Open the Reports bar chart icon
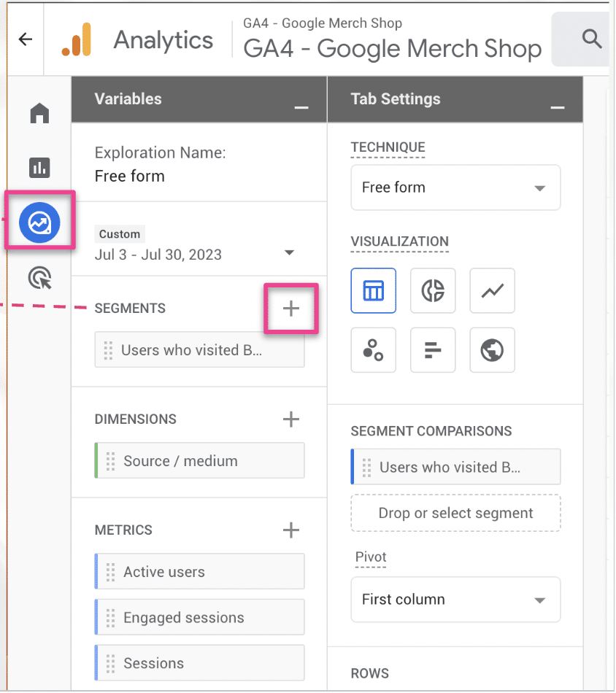Image resolution: width=616 pixels, height=693 pixels. click(39, 168)
